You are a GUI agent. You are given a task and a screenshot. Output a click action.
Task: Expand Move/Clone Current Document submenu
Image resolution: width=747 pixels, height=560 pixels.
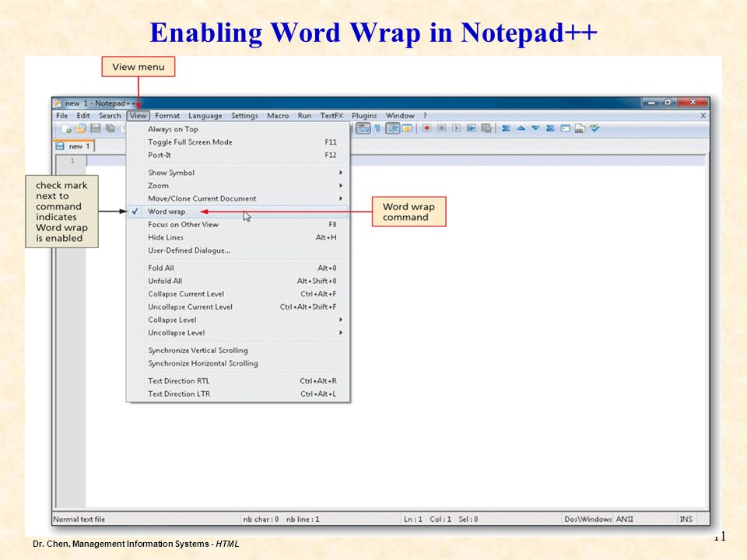click(238, 198)
